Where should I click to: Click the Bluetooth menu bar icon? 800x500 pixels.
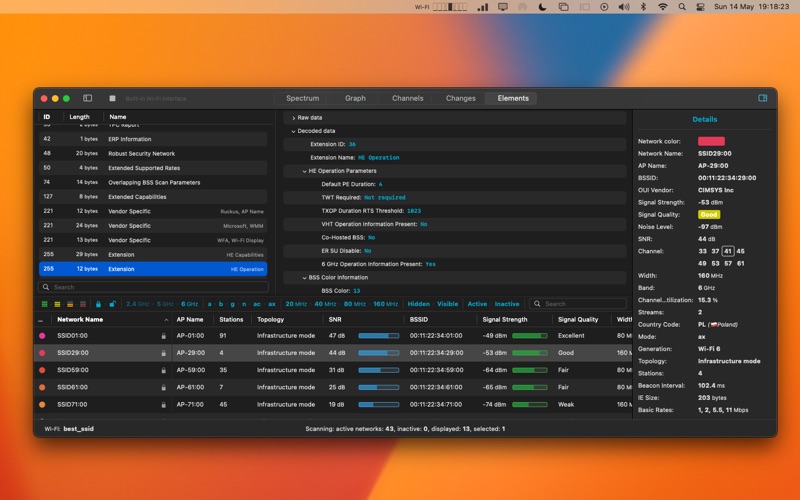[643, 7]
